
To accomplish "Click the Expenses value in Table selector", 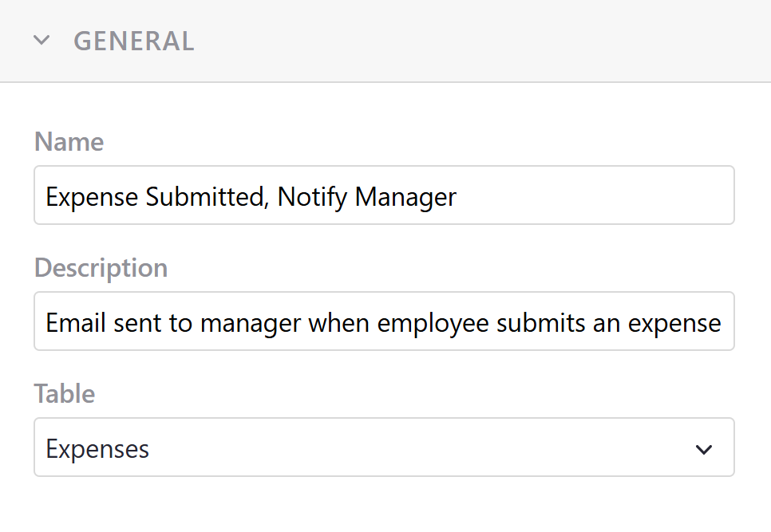I will point(97,449).
